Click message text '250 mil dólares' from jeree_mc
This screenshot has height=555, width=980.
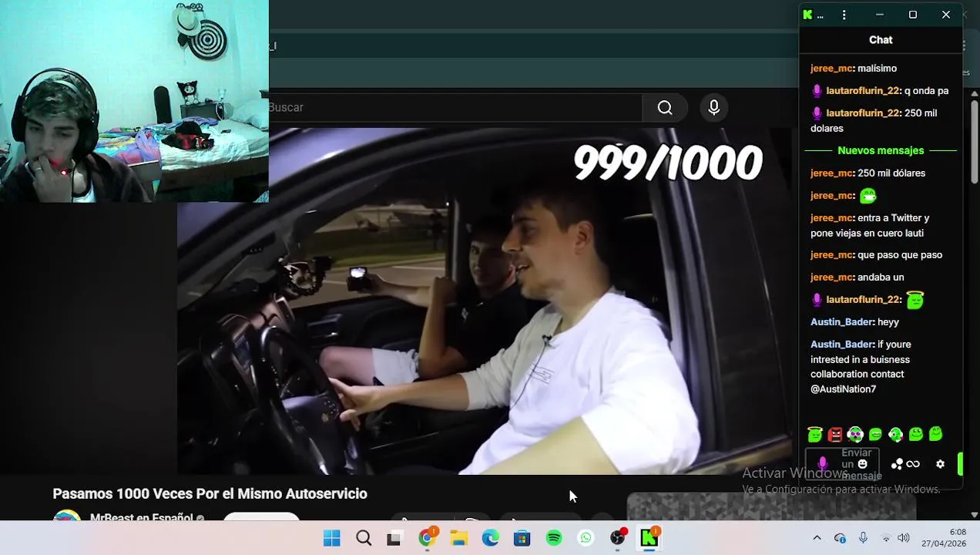(891, 173)
